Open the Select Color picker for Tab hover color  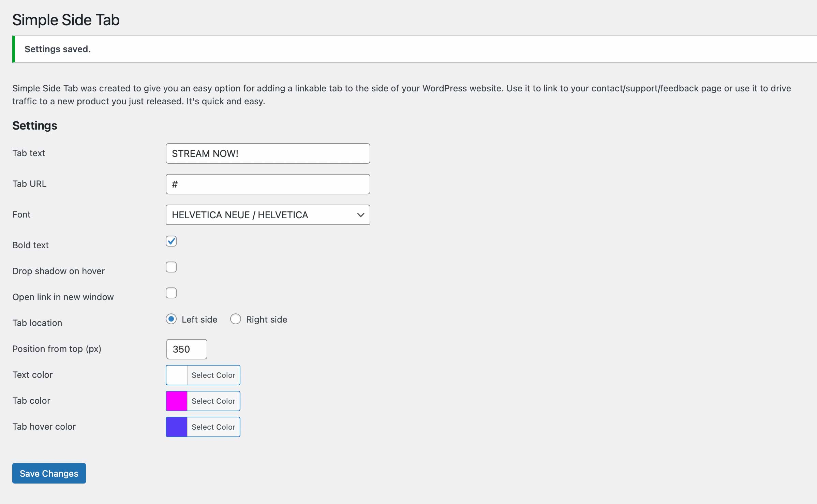(x=213, y=427)
